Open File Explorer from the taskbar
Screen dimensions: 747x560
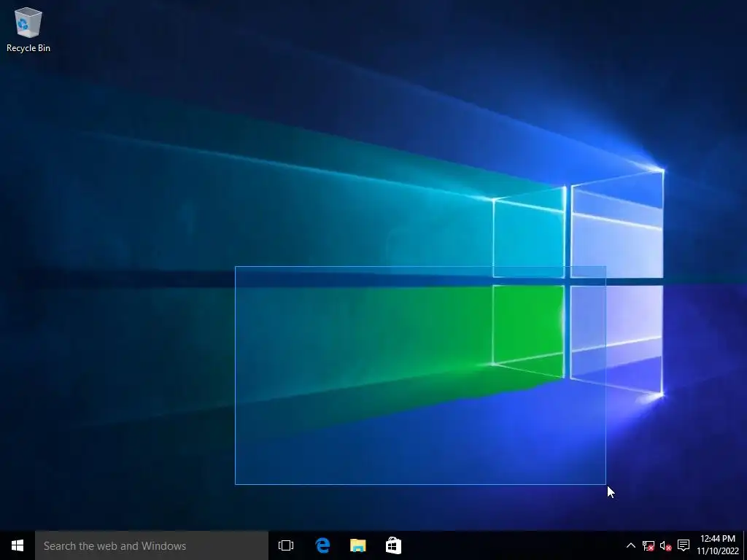tap(357, 545)
